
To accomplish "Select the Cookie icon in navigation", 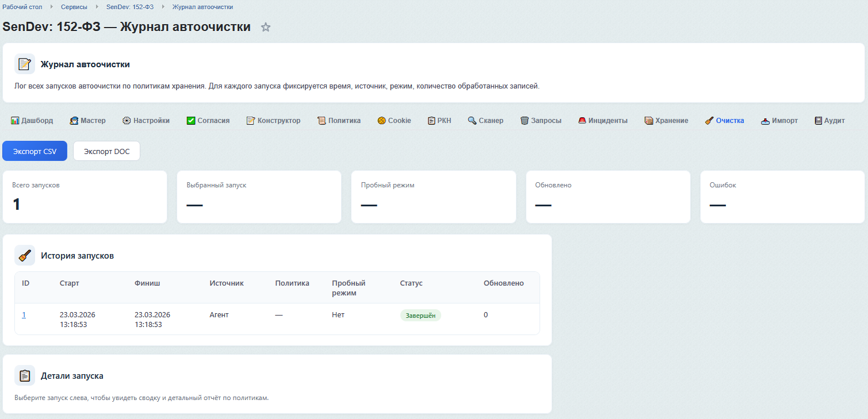I will point(381,121).
